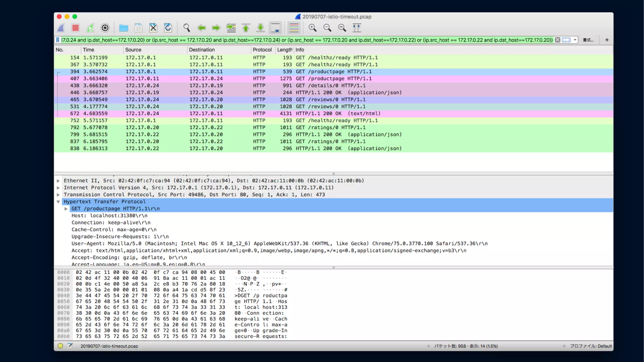Click the open capture file folder icon

coord(124,28)
